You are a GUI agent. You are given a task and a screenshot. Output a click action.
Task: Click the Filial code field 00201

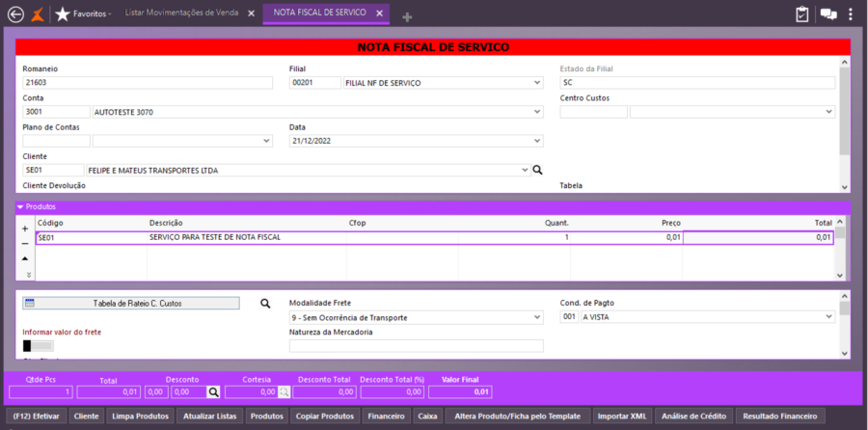[315, 83]
